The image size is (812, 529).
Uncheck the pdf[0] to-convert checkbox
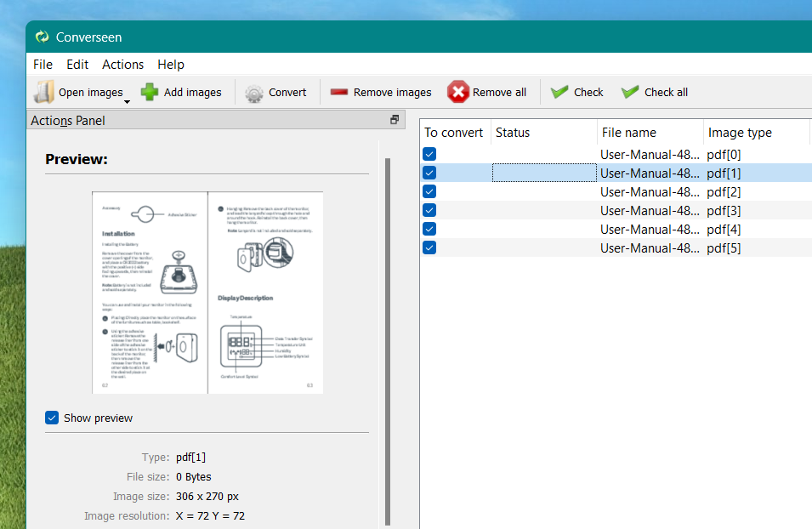click(429, 154)
